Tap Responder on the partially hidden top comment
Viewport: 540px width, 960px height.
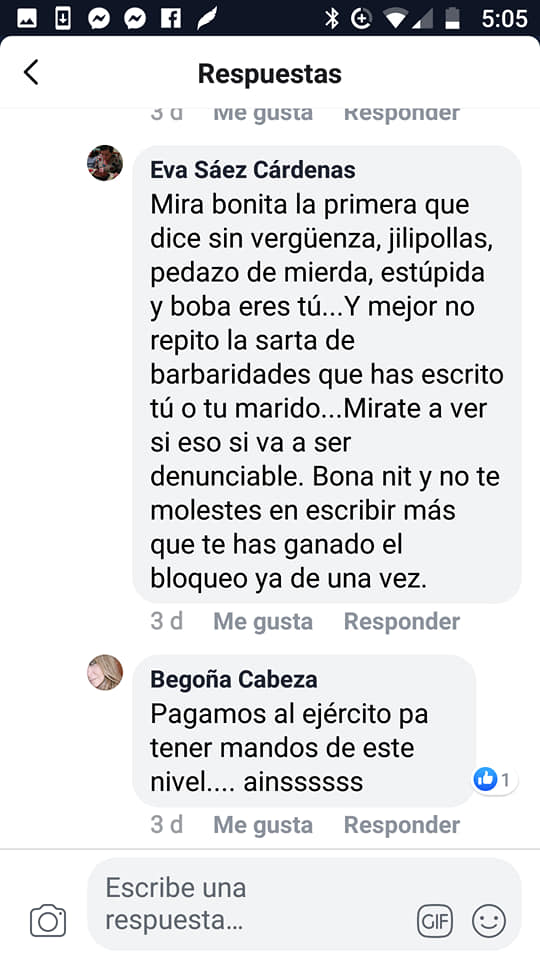click(x=402, y=114)
